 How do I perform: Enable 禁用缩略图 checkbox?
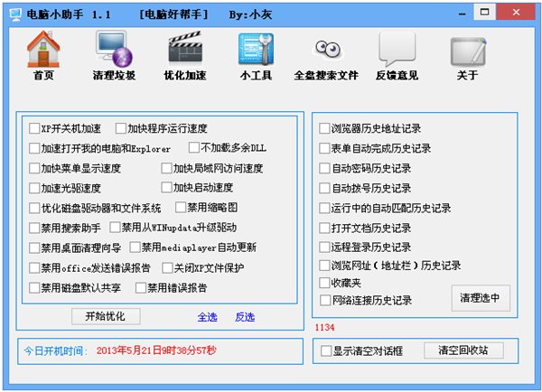click(181, 208)
